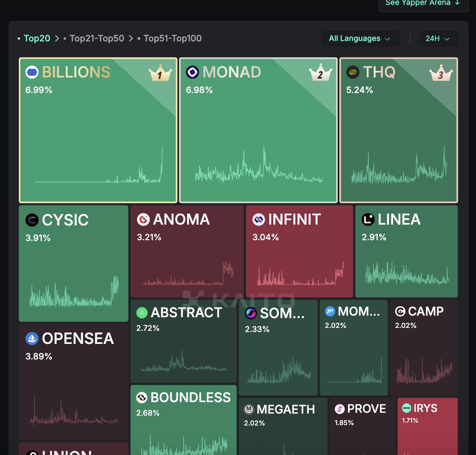This screenshot has height=455, width=476.
Task: Click the number 2 crown badge
Action: pyautogui.click(x=320, y=73)
